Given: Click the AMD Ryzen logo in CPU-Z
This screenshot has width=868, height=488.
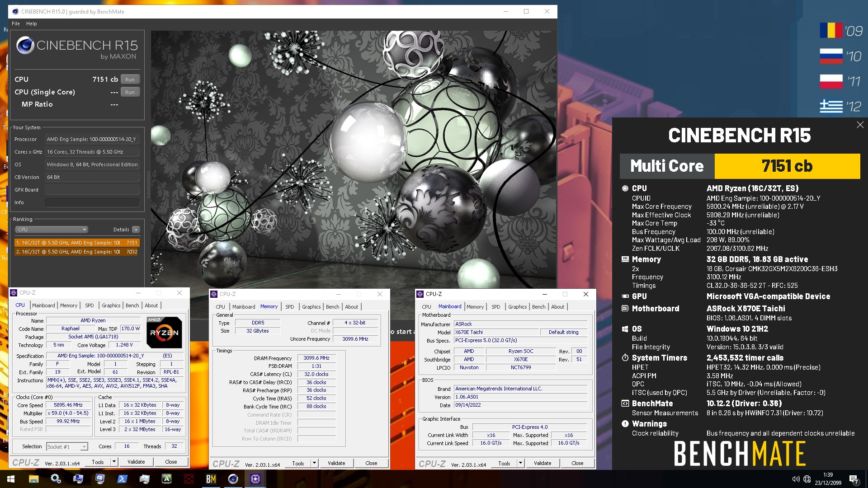Looking at the screenshot, I should click(164, 332).
